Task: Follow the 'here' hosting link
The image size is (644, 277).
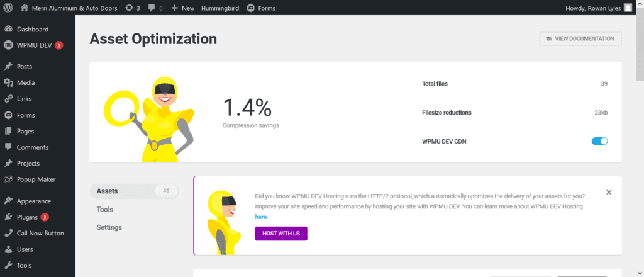Action: coord(262,217)
